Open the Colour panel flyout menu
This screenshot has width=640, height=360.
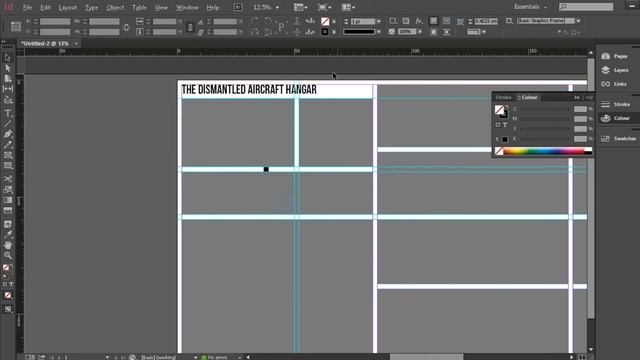(589, 97)
